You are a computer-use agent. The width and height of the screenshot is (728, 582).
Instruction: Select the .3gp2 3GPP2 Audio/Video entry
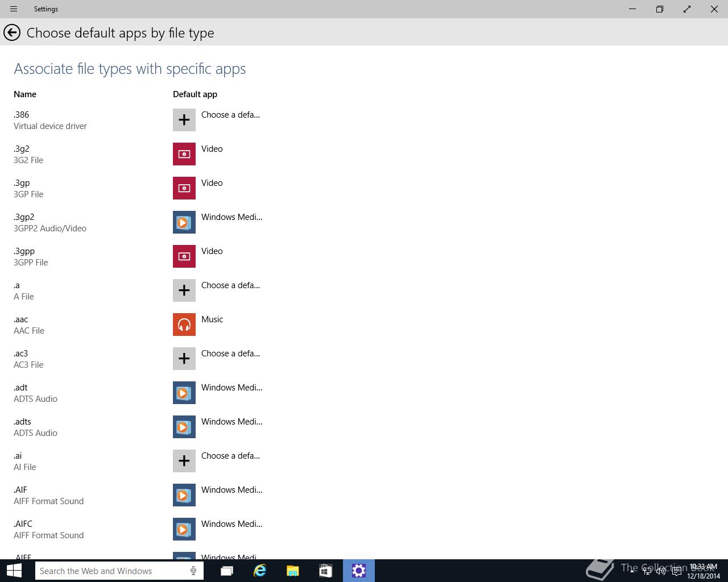pos(50,223)
